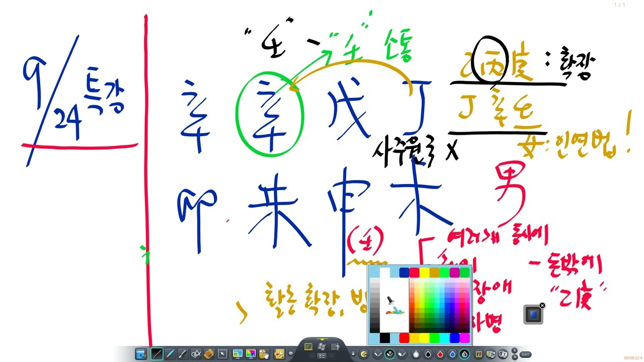This screenshot has width=644, height=362.
Task: Activate the dotted selection arrow tool
Action: pyautogui.click(x=222, y=354)
